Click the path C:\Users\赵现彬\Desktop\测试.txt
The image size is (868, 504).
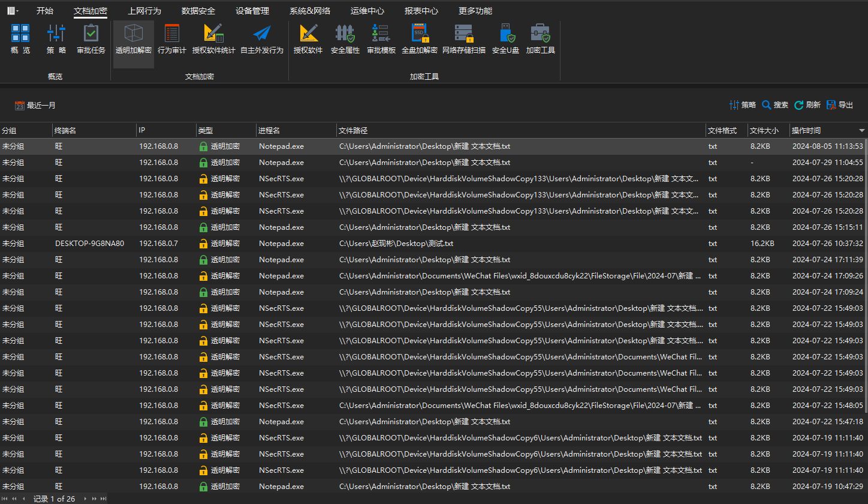pyautogui.click(x=396, y=244)
